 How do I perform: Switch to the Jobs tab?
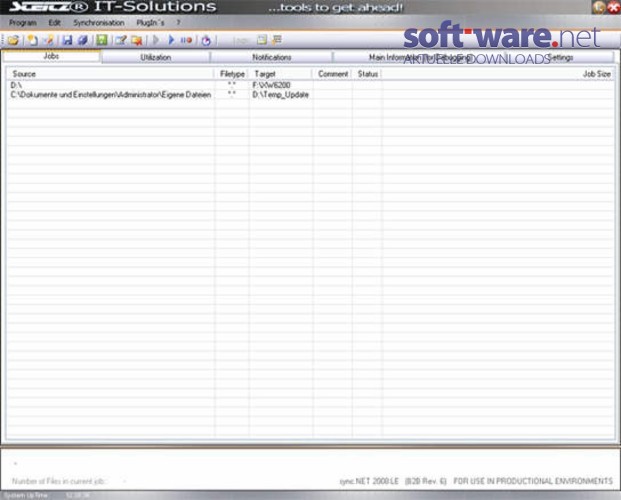pos(51,56)
